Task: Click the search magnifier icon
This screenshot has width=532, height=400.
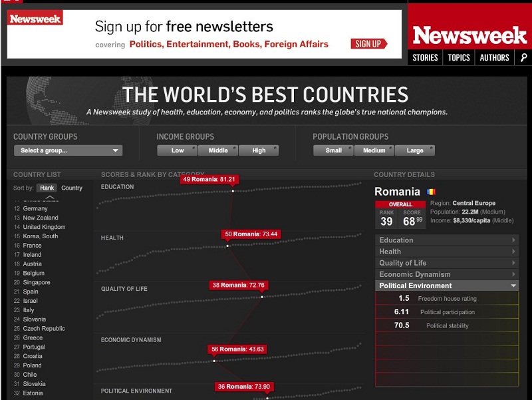Action: click(x=524, y=58)
